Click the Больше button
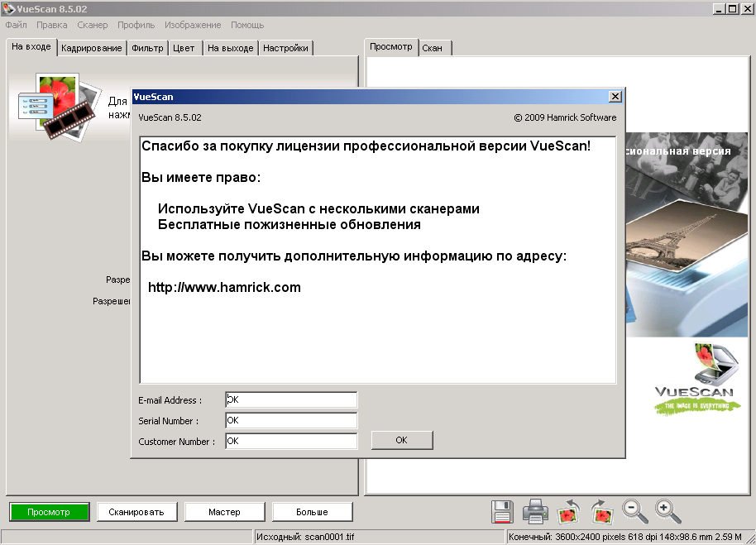Screen dimensions: 756x545 coord(313,512)
